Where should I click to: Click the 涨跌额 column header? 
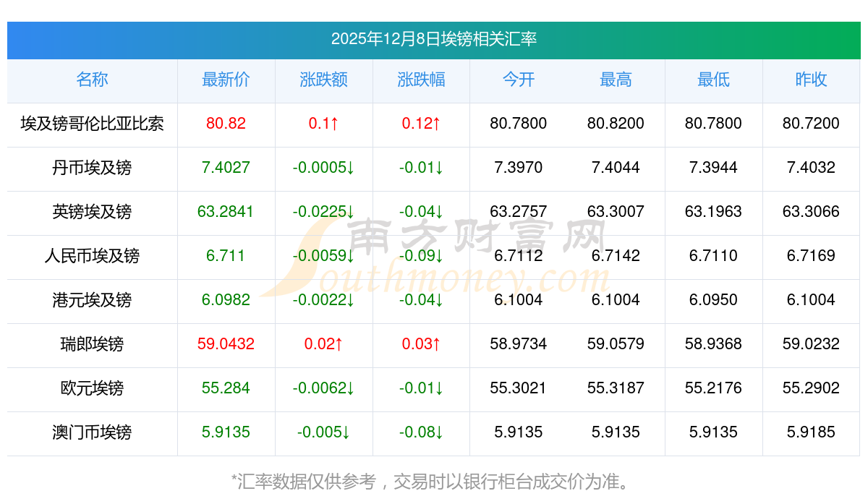click(x=323, y=80)
